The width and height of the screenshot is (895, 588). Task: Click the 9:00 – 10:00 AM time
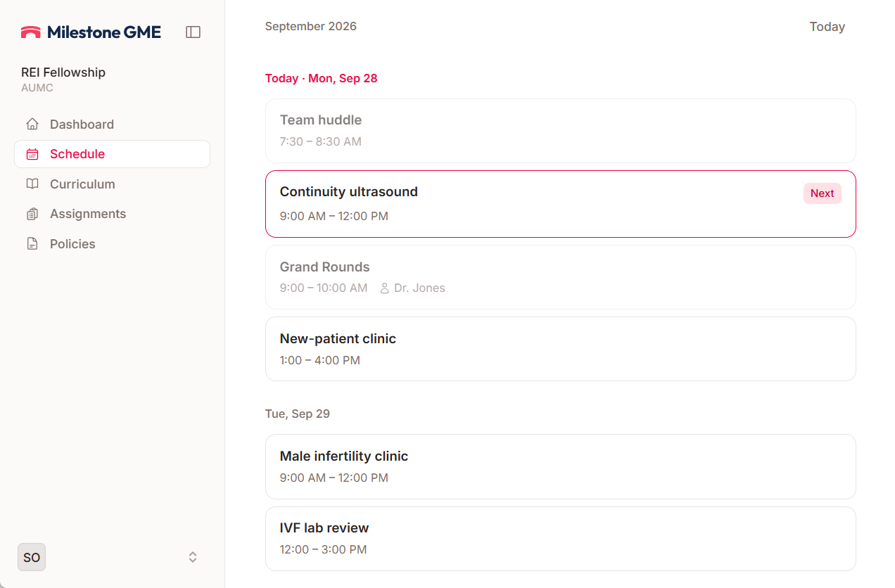pos(323,288)
